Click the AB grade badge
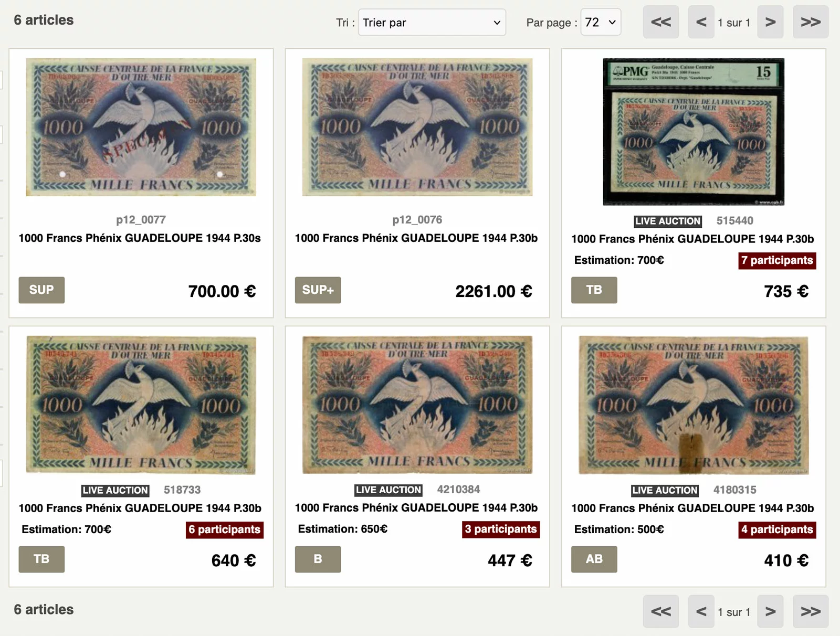840x636 pixels. [x=594, y=559]
